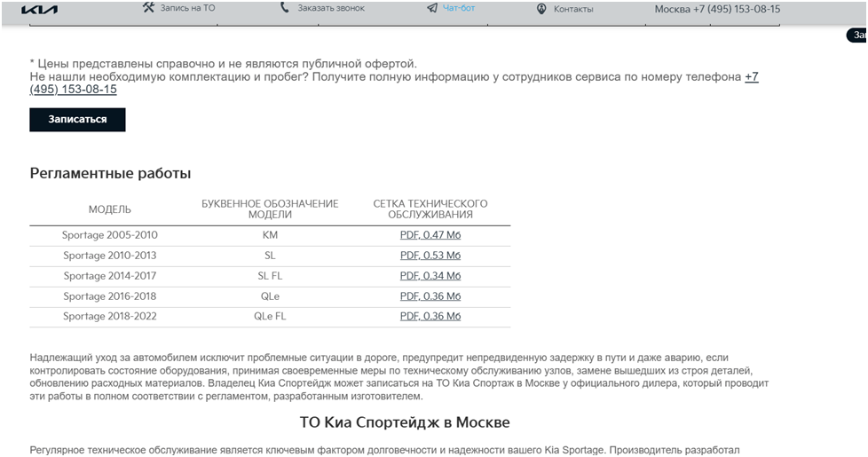Click the phone handset icon

(285, 7)
